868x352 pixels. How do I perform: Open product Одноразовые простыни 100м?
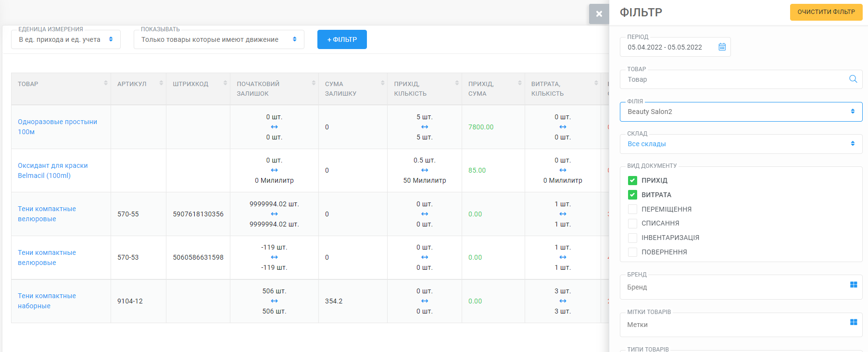pos(57,127)
